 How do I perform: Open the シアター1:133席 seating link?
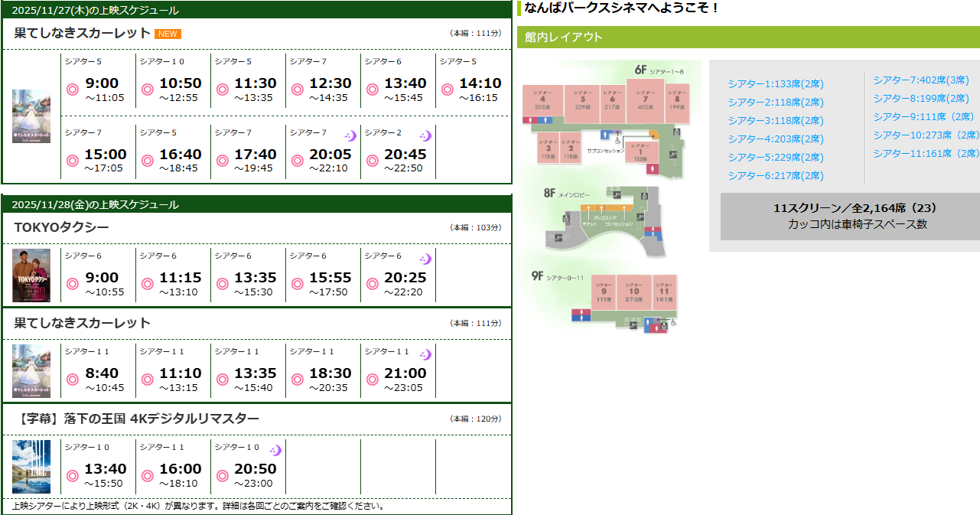point(775,84)
